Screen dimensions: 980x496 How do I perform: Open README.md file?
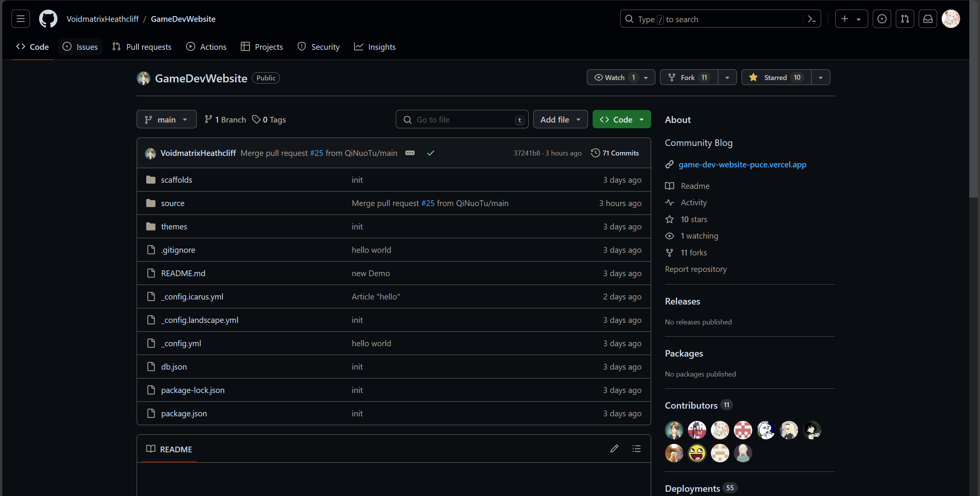pos(183,273)
